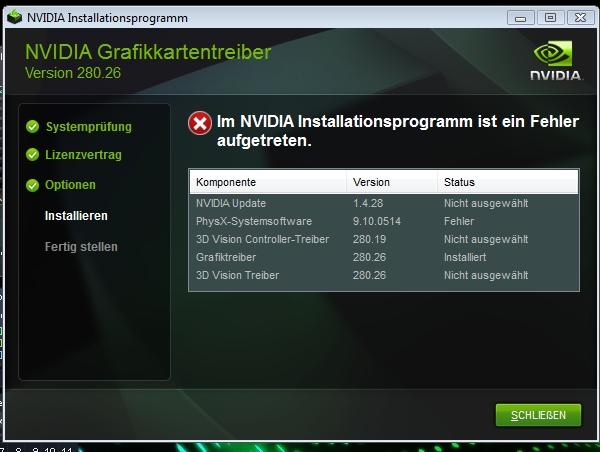The width and height of the screenshot is (600, 452).
Task: Click version 1.4.28 cell
Action: pos(368,203)
